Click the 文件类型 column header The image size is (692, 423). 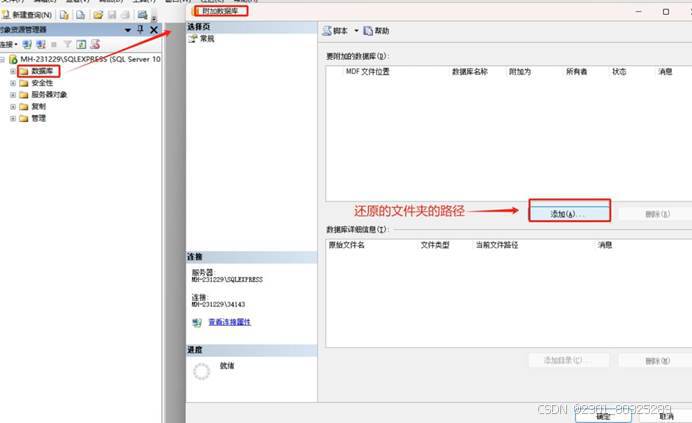point(435,245)
